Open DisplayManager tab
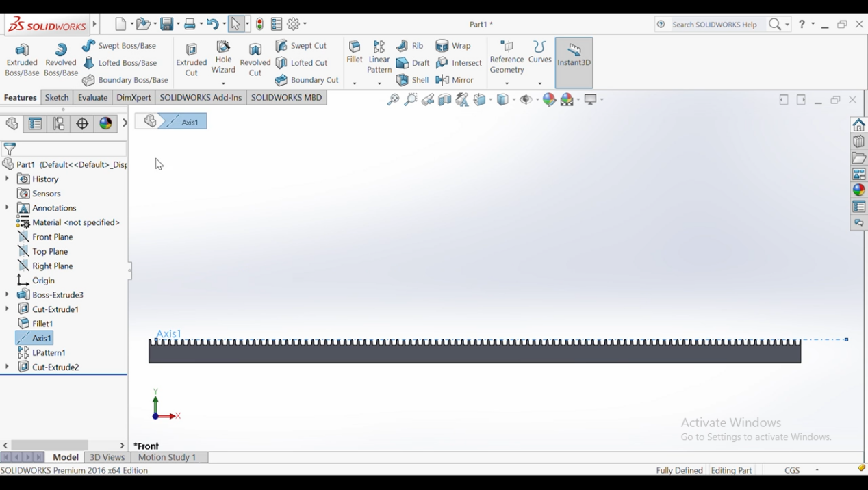 click(105, 124)
